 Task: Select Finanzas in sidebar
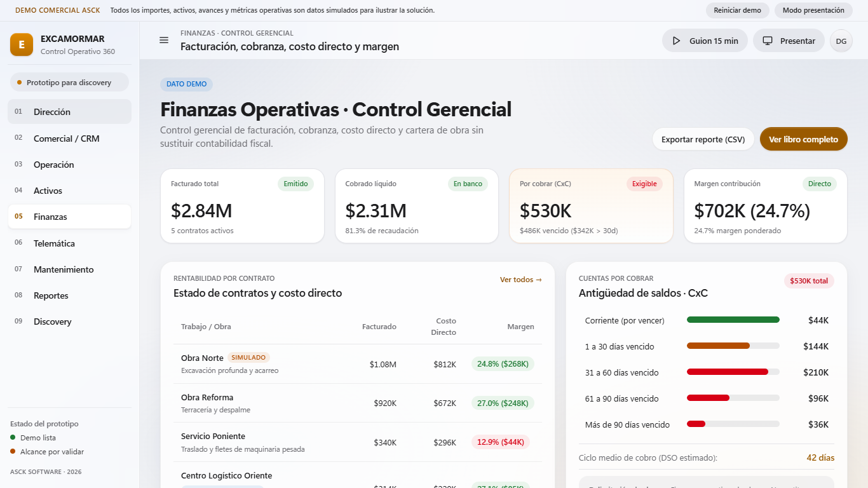[x=69, y=217]
